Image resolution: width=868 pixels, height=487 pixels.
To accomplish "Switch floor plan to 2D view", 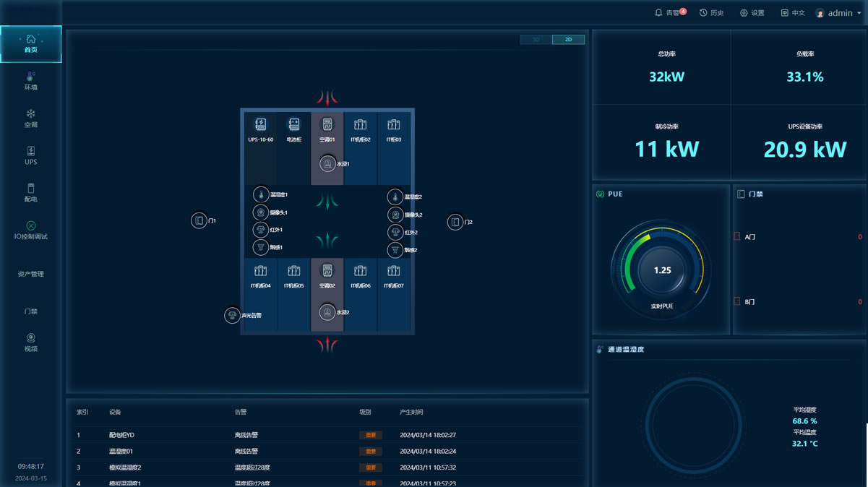I will pyautogui.click(x=568, y=40).
